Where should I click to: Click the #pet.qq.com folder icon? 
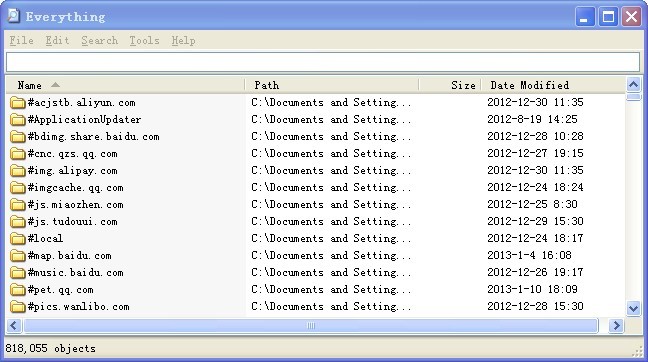click(x=17, y=289)
